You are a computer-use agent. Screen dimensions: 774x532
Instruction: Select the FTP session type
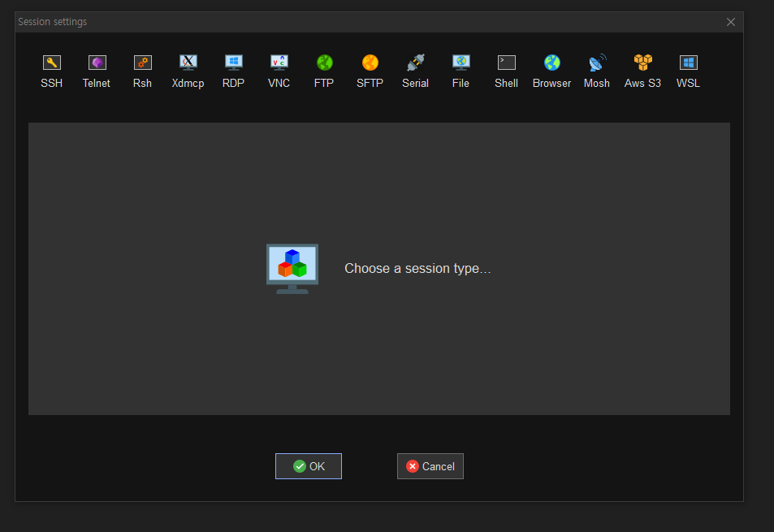[x=324, y=71]
